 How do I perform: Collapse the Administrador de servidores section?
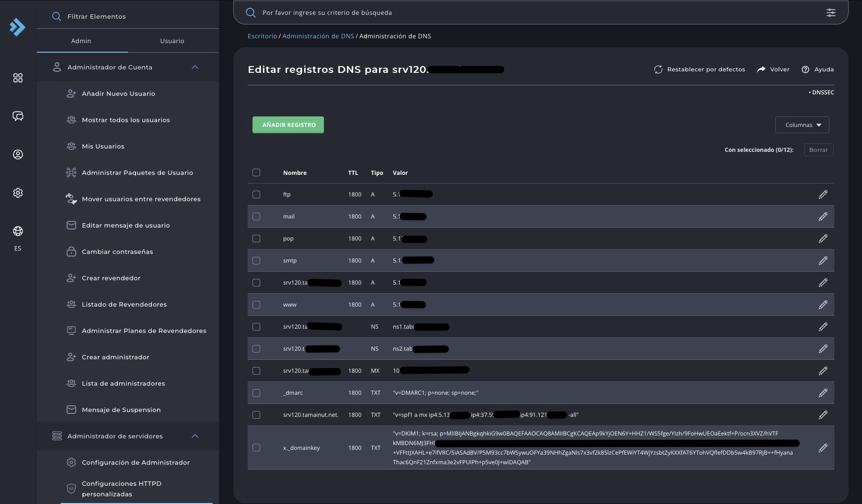point(195,436)
